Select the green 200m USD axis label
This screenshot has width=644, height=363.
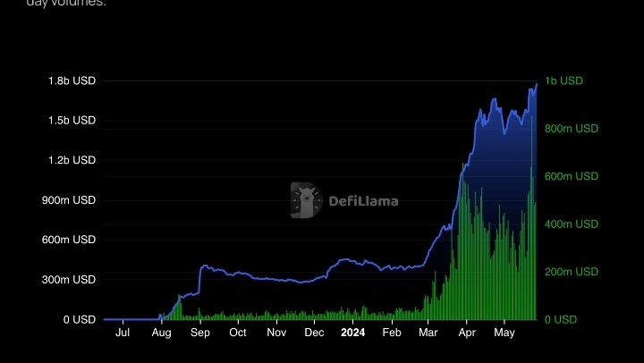pyautogui.click(x=572, y=272)
